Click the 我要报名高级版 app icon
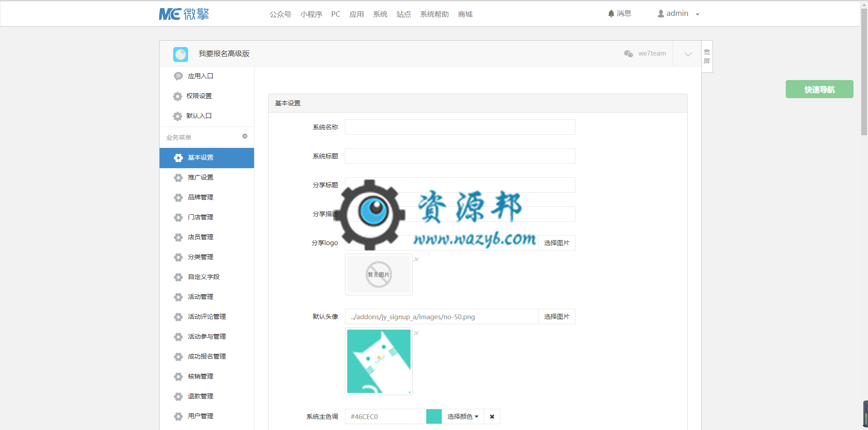The height and width of the screenshot is (430, 868). coord(180,54)
